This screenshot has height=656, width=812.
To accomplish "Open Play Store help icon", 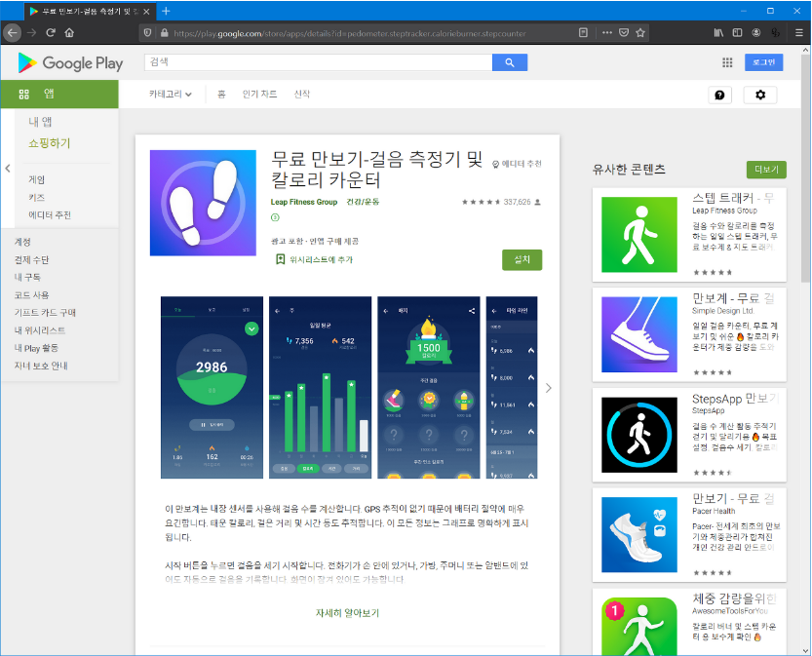I will tap(719, 95).
